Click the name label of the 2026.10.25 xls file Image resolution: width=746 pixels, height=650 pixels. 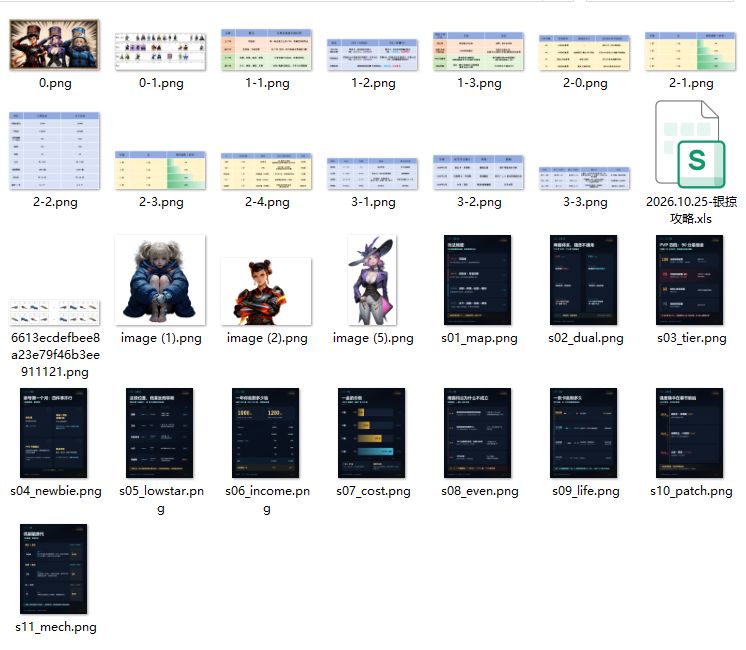pyautogui.click(x=691, y=210)
